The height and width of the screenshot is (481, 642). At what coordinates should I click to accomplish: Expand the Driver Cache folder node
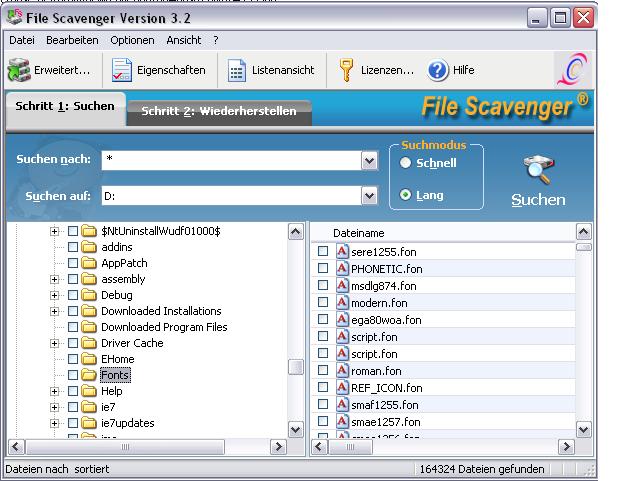coord(54,343)
